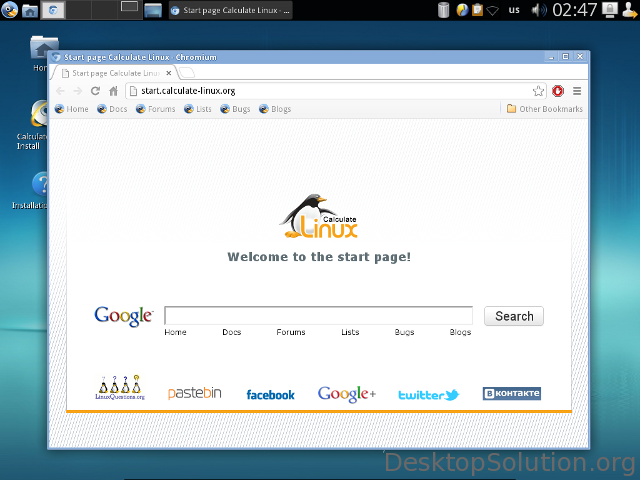Open the network status tray icon
The height and width of the screenshot is (480, 640).
492,10
